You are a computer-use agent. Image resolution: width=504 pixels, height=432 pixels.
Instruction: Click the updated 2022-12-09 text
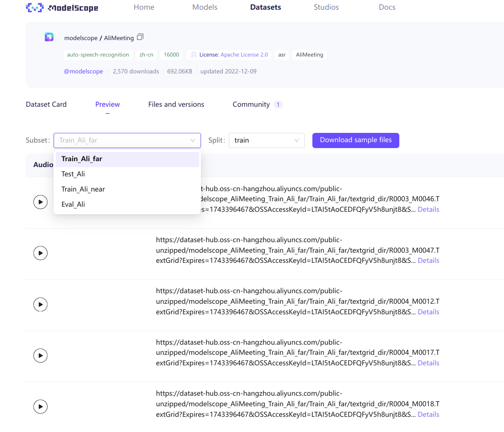point(228,71)
